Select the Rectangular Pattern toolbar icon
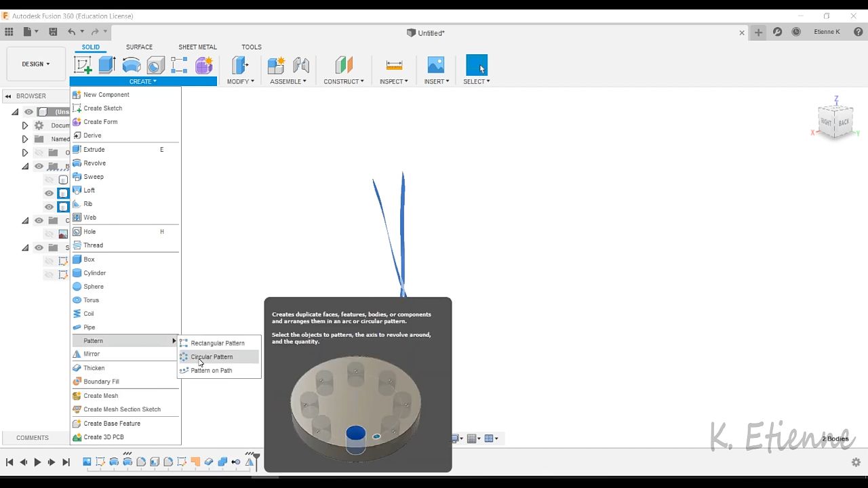 179,65
